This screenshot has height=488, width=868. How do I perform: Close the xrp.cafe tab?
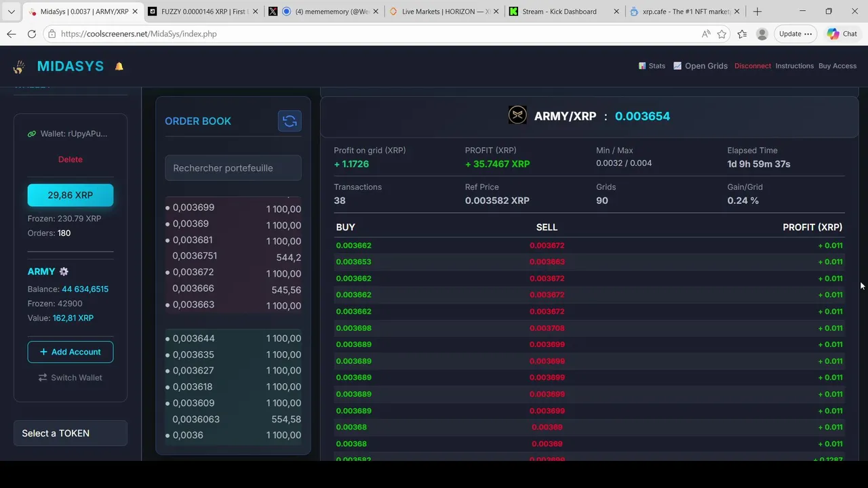point(737,12)
